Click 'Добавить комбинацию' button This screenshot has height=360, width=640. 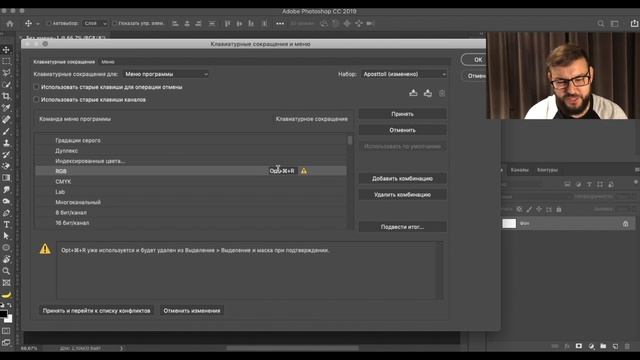402,178
